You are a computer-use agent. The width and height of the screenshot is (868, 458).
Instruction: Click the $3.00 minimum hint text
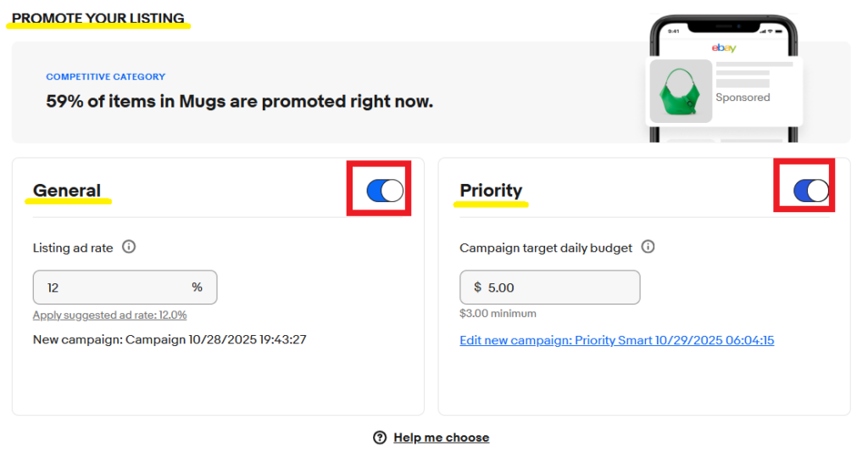[x=498, y=314]
